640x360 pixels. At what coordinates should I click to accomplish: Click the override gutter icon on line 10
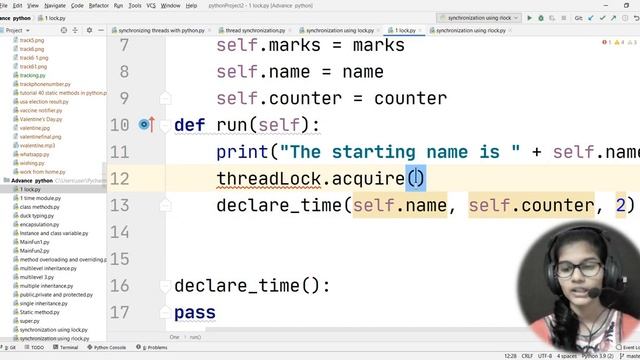pyautogui.click(x=147, y=124)
